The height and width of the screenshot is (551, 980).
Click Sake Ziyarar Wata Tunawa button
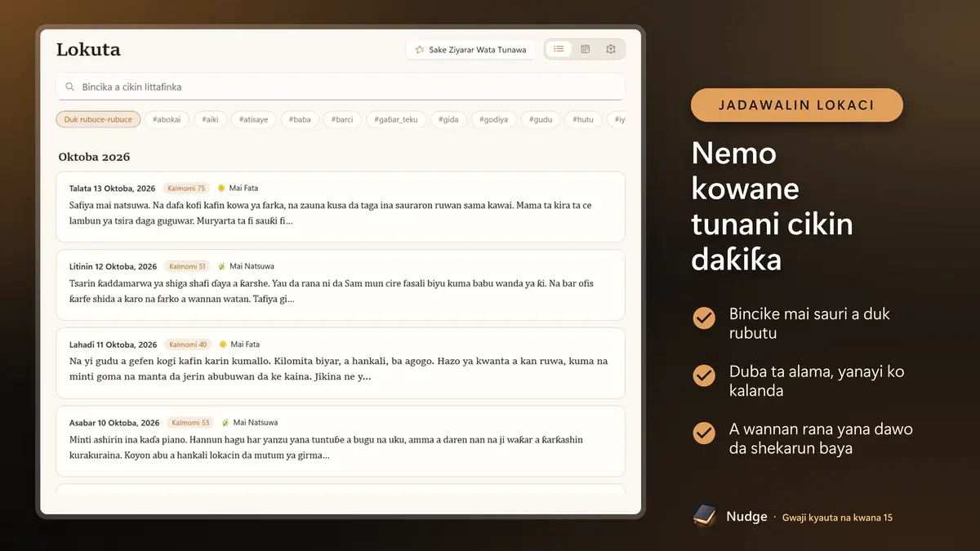coord(470,50)
